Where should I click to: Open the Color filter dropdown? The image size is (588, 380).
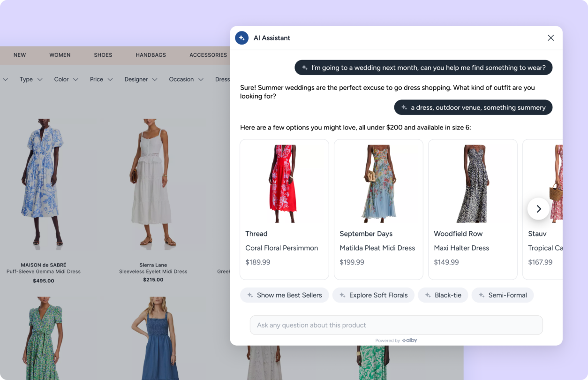click(x=66, y=79)
